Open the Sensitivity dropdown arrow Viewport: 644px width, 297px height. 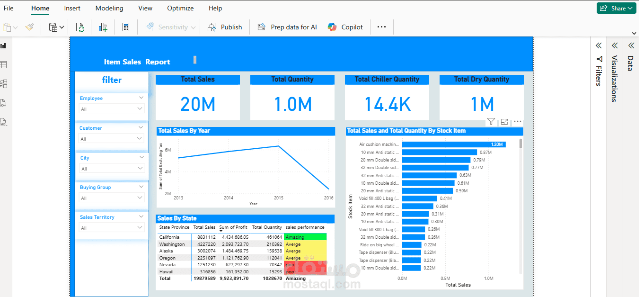[x=193, y=27]
